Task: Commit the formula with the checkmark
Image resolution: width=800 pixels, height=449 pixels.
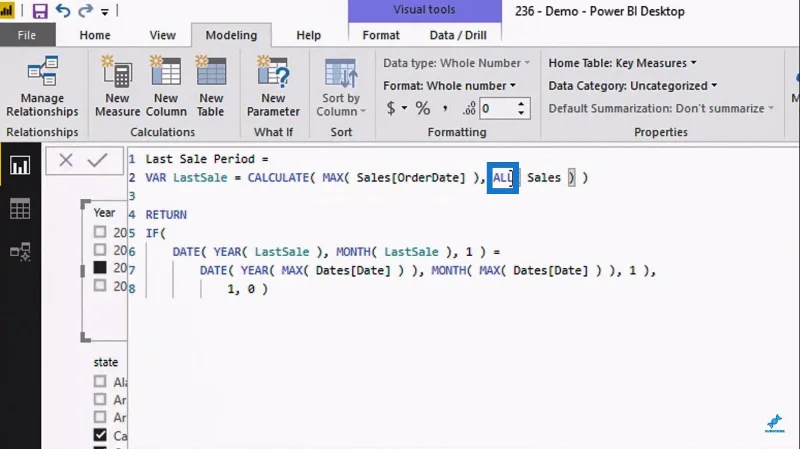Action: (97, 160)
